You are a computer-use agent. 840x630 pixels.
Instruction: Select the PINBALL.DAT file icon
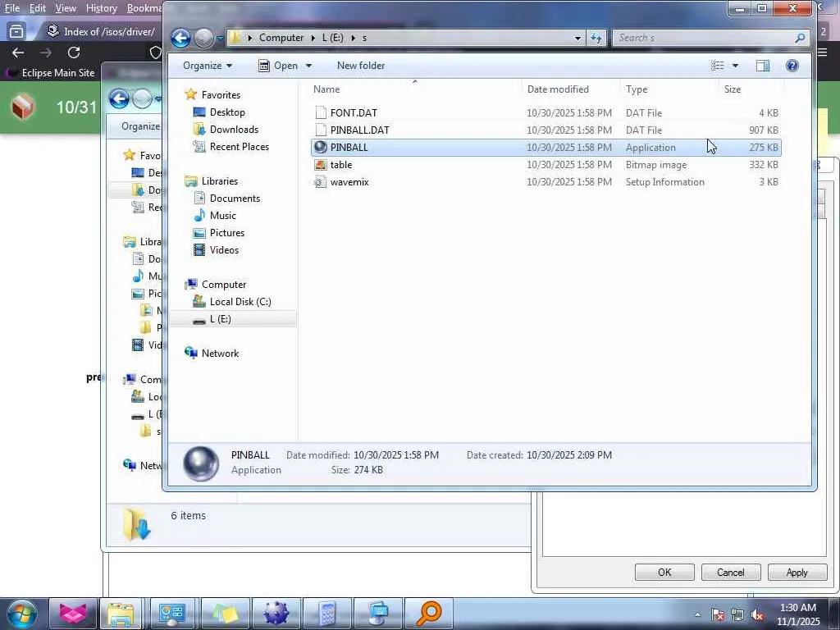coord(321,130)
